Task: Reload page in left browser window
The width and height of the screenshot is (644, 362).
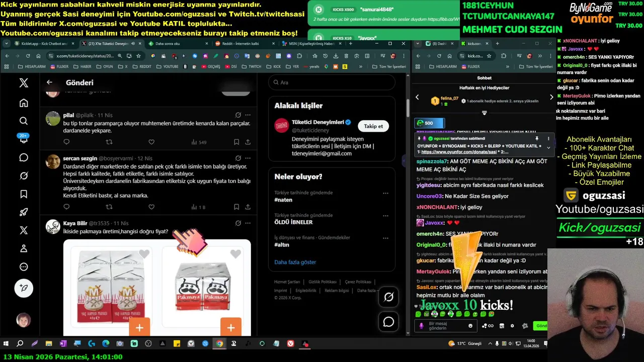Action: click(28, 56)
